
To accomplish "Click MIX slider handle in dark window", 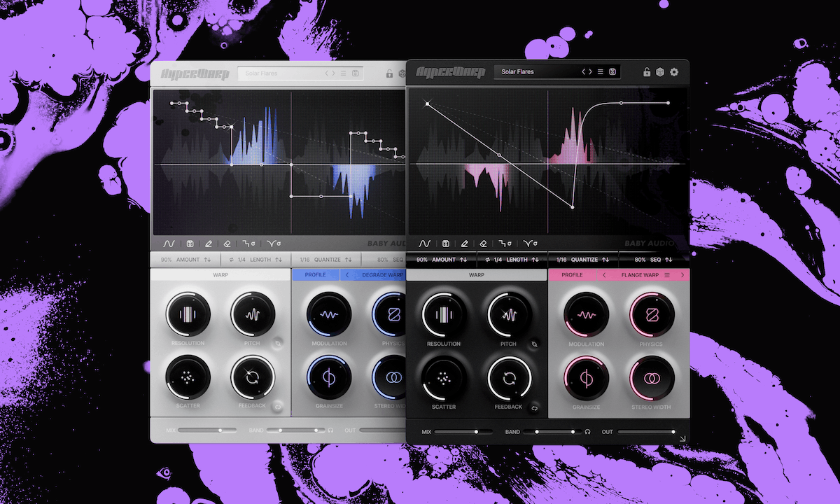I will pyautogui.click(x=476, y=432).
